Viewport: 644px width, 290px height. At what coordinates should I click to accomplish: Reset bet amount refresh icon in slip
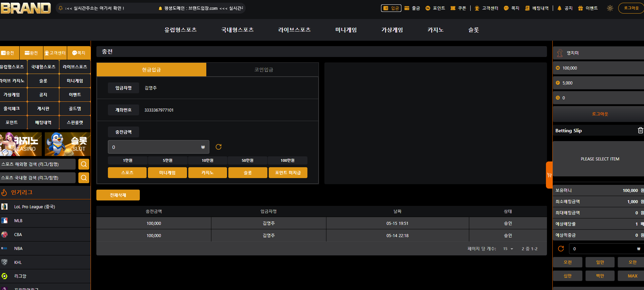point(561,249)
